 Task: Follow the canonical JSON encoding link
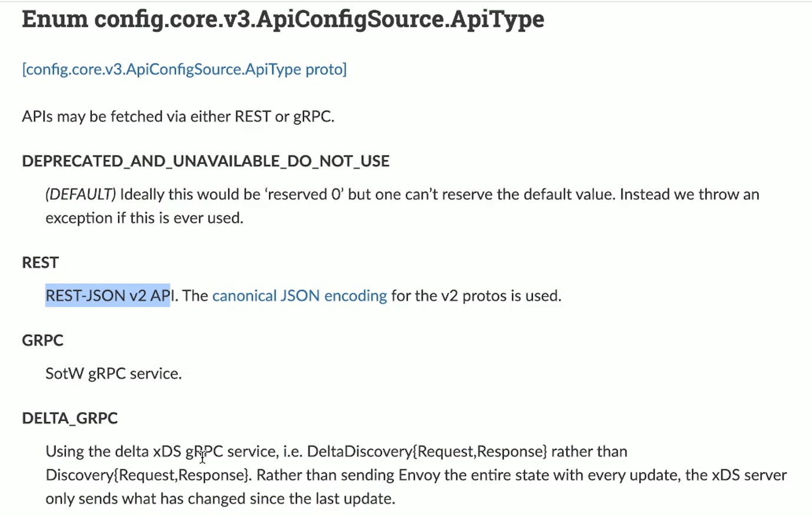pos(300,295)
